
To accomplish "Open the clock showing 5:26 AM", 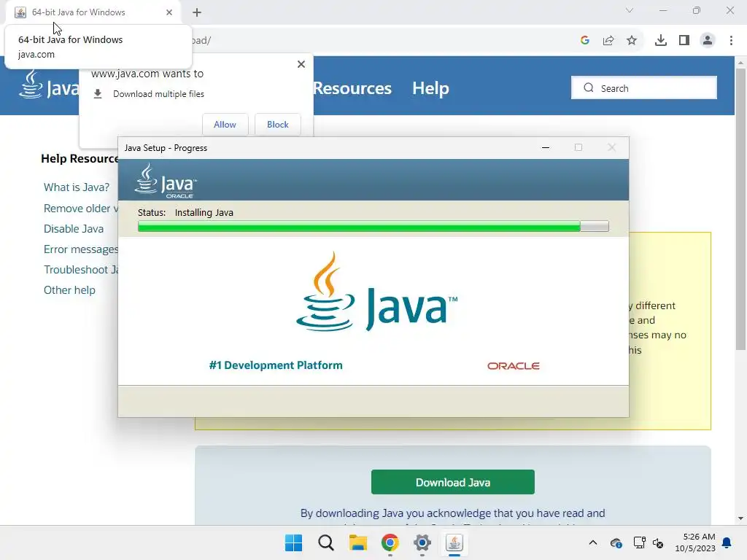I will [695, 542].
